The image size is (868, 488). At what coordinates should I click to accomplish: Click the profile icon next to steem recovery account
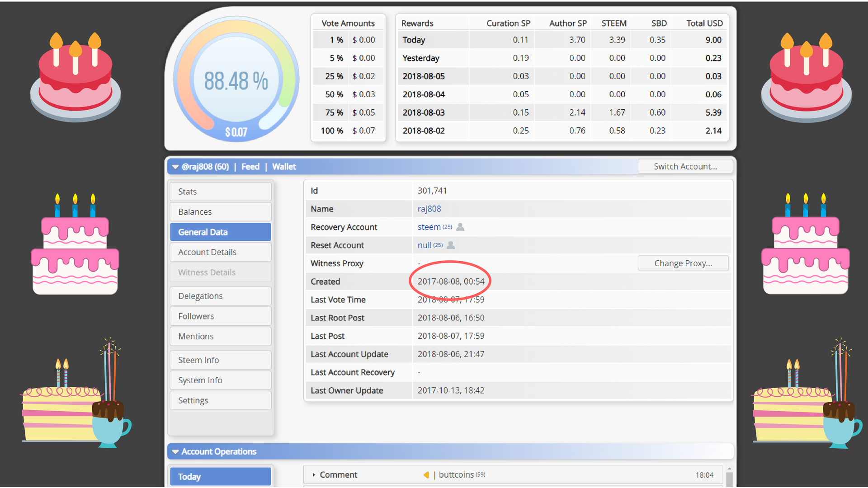[460, 227]
